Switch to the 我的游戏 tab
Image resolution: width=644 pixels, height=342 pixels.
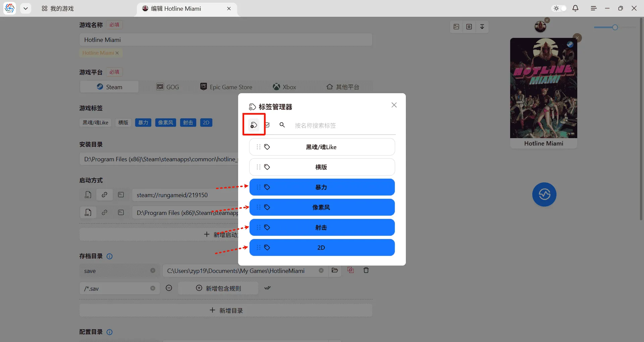tap(58, 8)
